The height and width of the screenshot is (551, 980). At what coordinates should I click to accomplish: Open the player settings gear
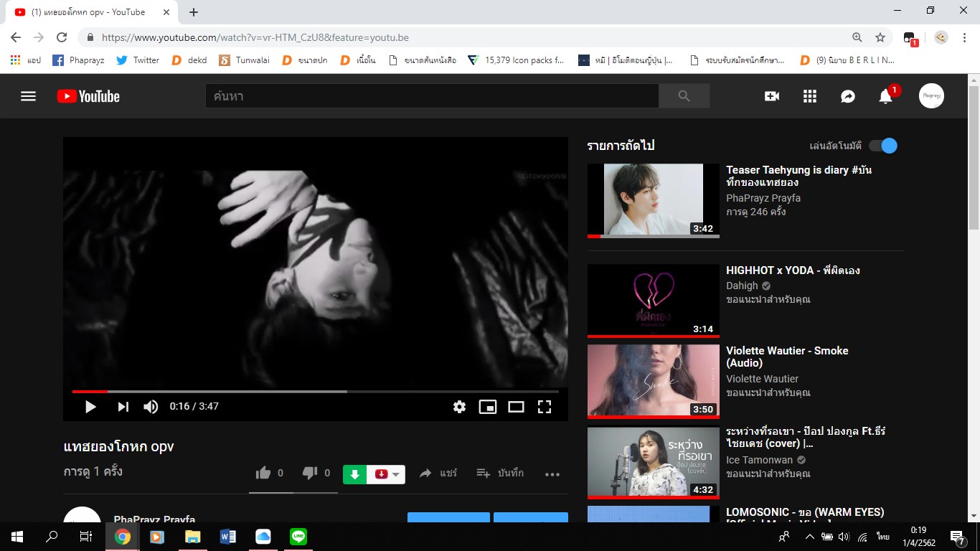point(459,407)
